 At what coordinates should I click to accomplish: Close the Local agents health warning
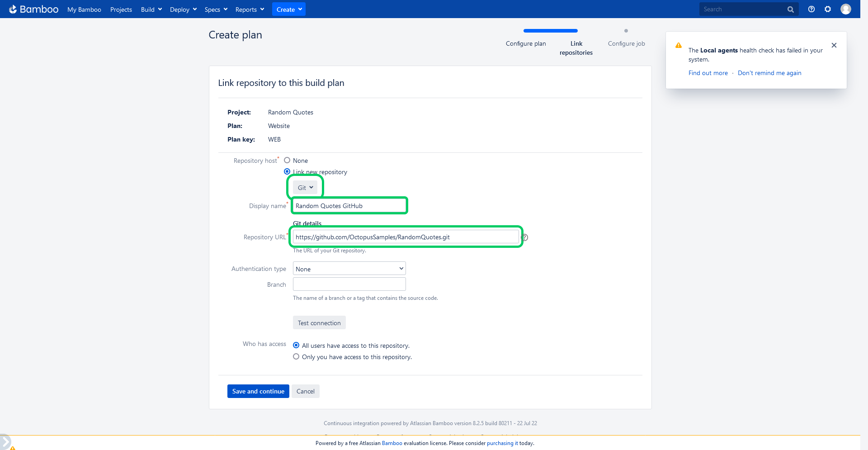[x=834, y=45]
